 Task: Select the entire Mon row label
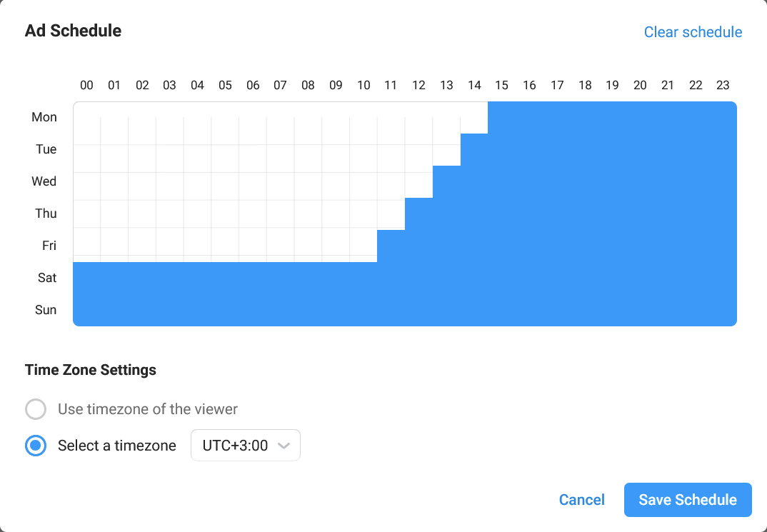(x=44, y=117)
